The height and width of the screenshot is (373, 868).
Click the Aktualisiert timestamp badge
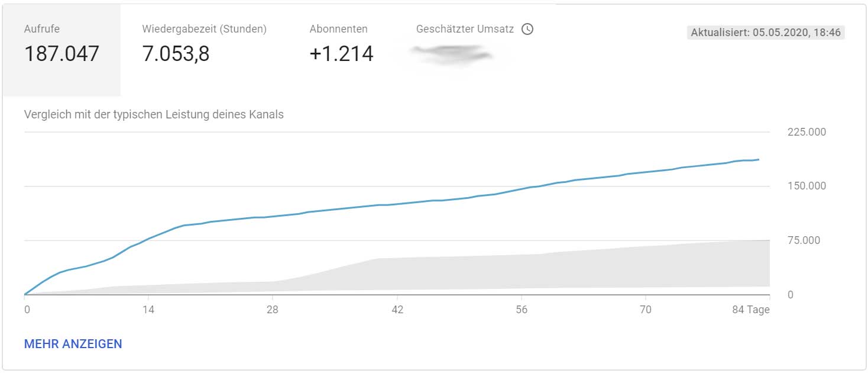(766, 33)
